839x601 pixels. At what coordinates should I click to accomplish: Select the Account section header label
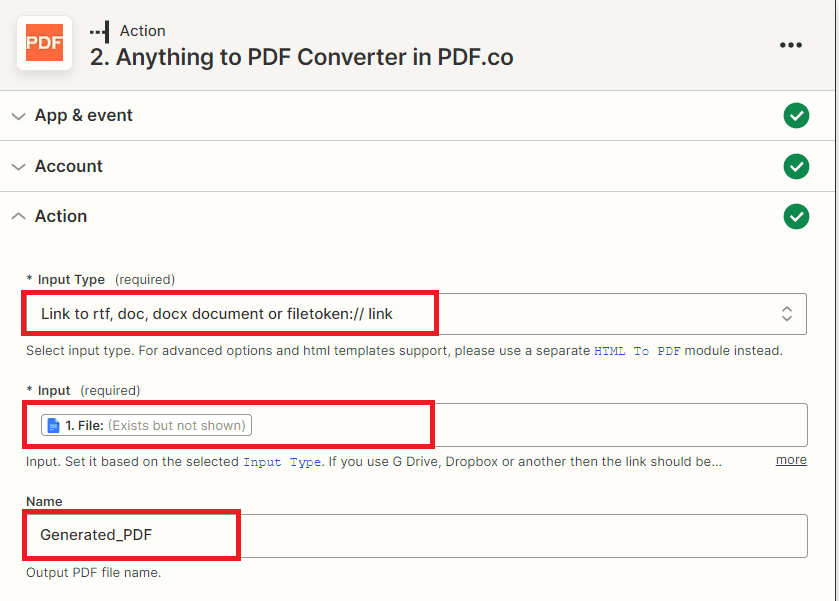69,166
